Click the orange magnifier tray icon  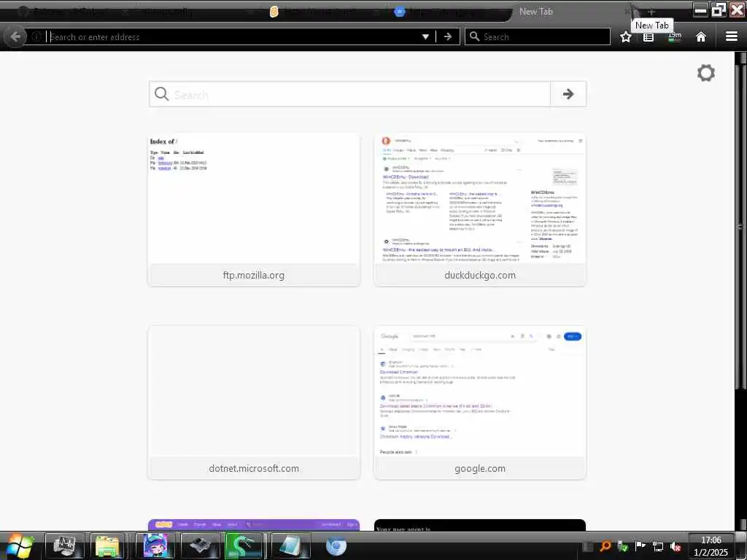coord(605,546)
